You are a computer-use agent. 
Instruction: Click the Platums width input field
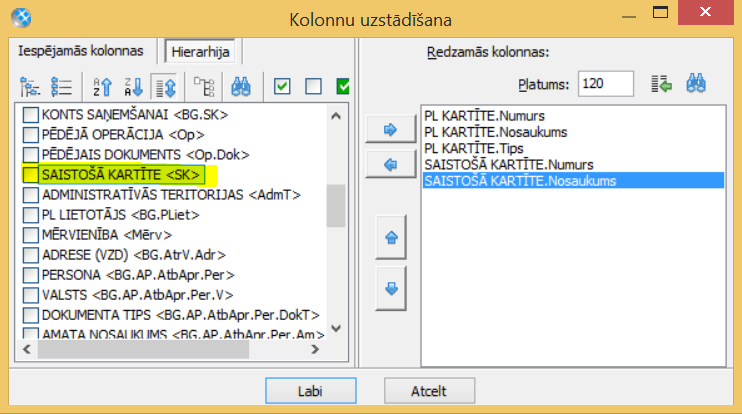tap(606, 84)
